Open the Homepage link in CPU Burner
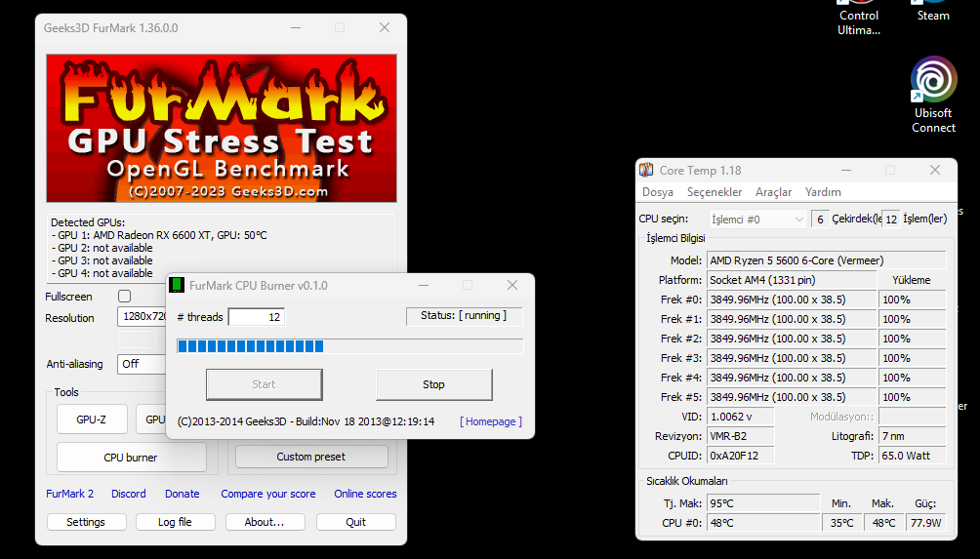Screen dimensions: 980x559 [491, 421]
